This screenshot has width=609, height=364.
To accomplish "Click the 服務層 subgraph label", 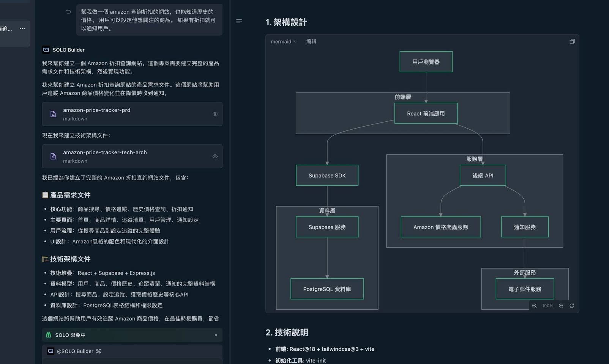I will point(475,159).
